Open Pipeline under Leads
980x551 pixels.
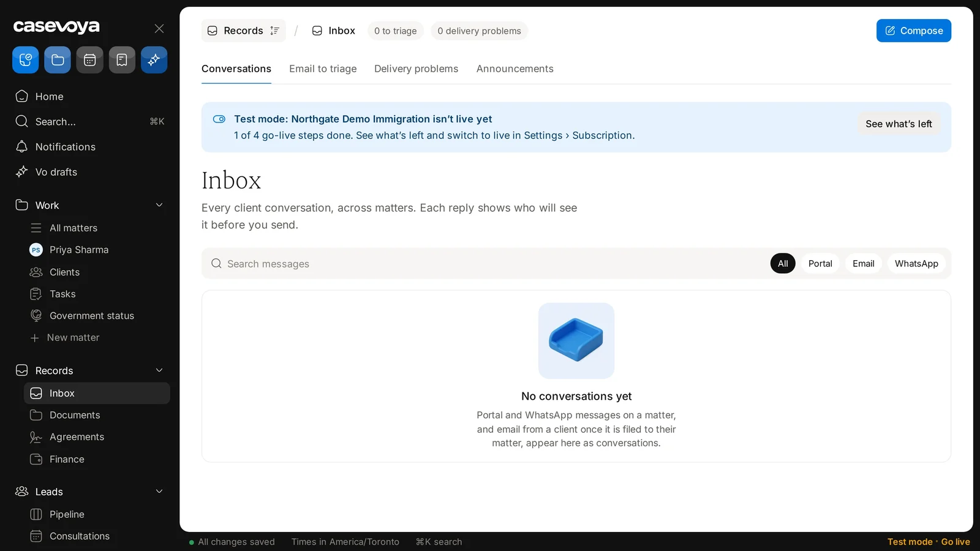coord(97,514)
